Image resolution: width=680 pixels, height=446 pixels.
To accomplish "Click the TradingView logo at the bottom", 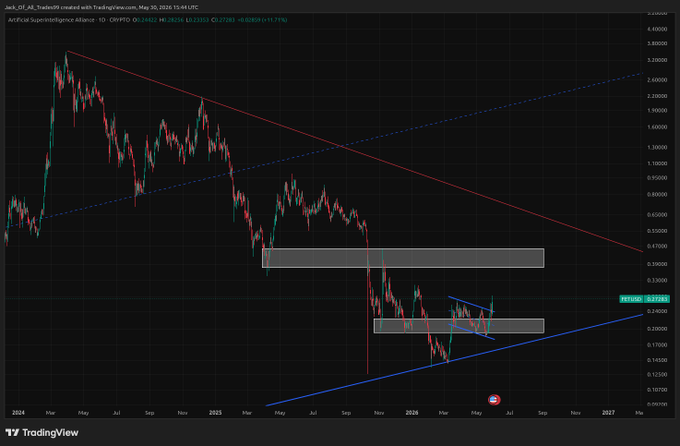I will [x=42, y=433].
